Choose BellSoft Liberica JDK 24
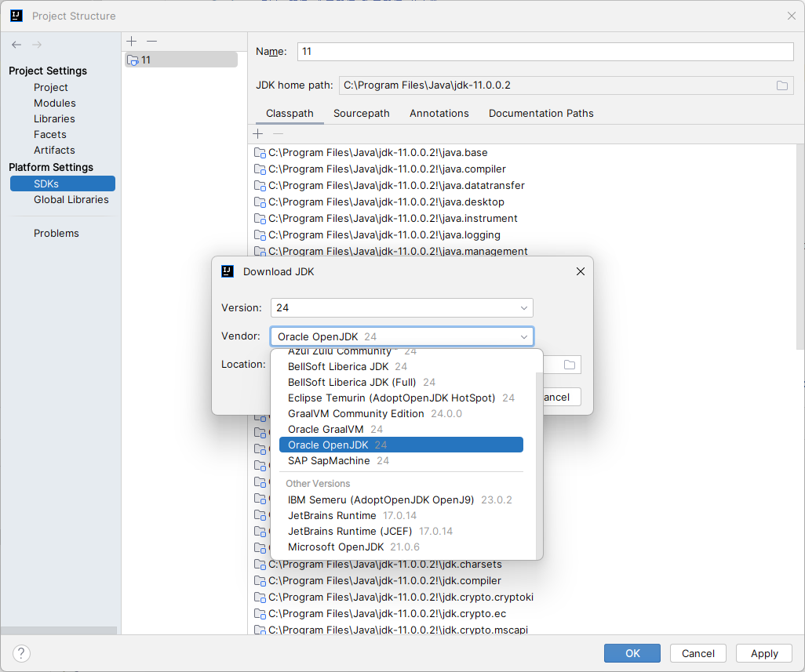The image size is (805, 672). (x=401, y=367)
